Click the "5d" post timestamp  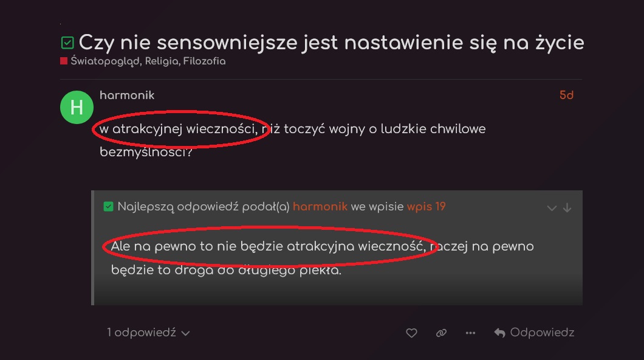[566, 95]
